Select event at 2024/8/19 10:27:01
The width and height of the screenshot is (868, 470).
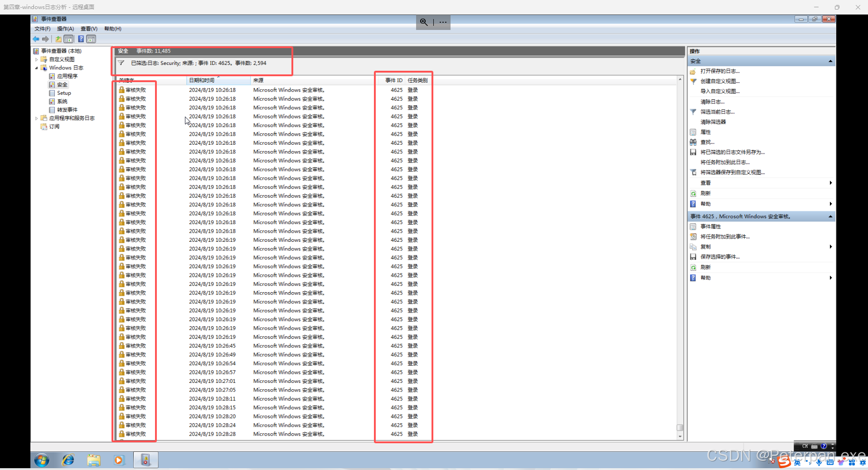coord(397,381)
